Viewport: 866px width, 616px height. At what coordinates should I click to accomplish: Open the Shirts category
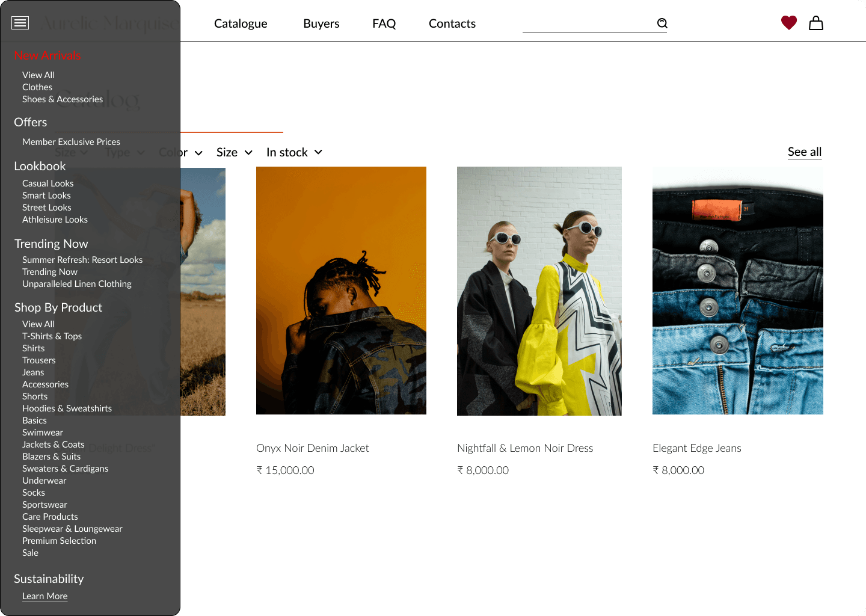point(34,348)
